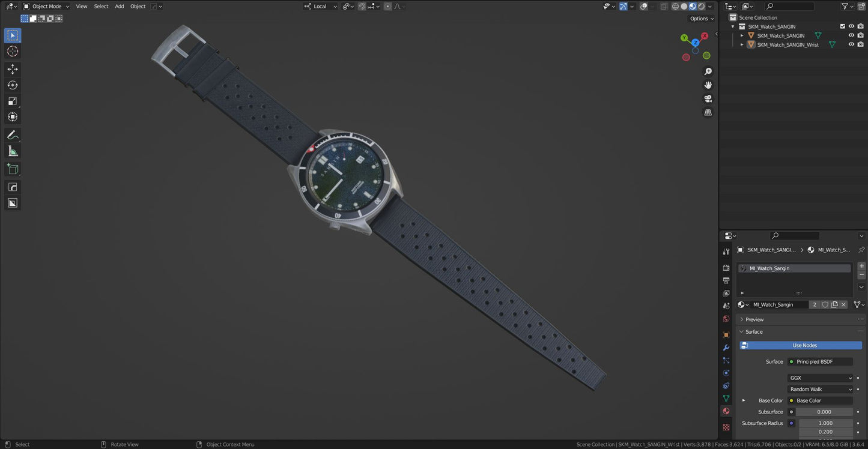
Task: Open the Material Properties tab
Action: (x=726, y=411)
